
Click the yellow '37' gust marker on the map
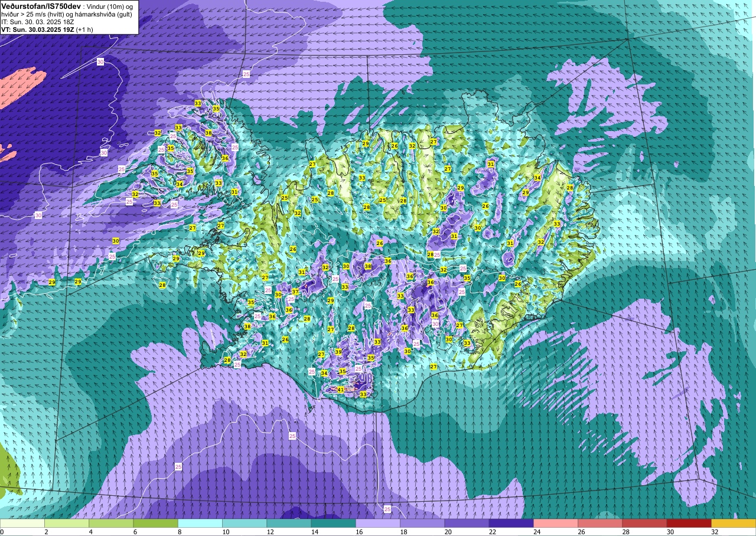pyautogui.click(x=295, y=292)
